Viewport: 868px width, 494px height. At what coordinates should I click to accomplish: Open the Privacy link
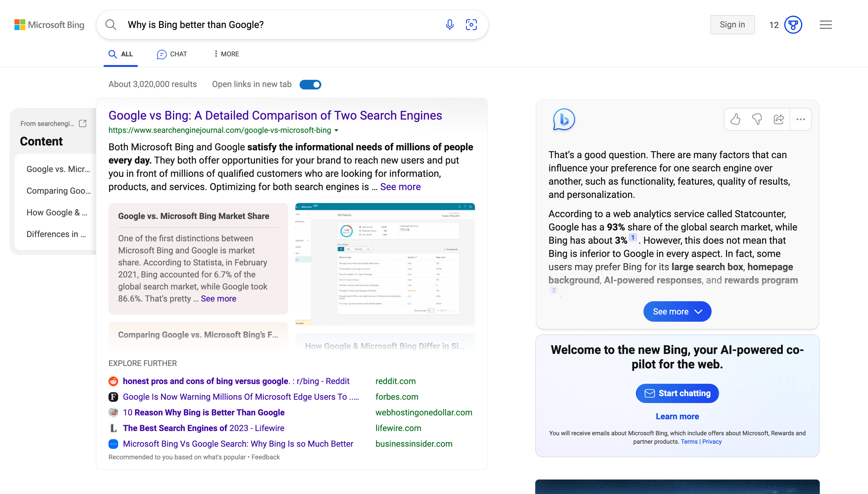[x=712, y=442]
